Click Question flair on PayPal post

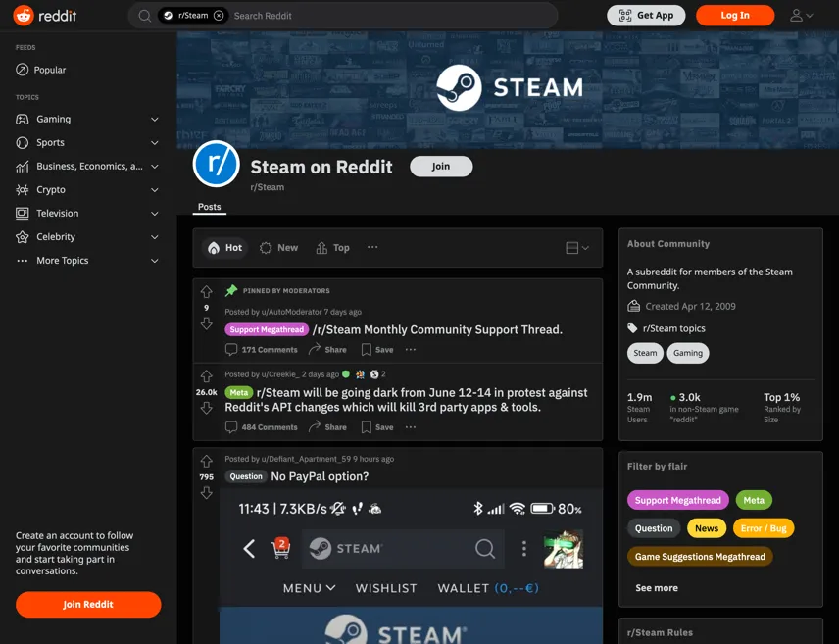(246, 476)
